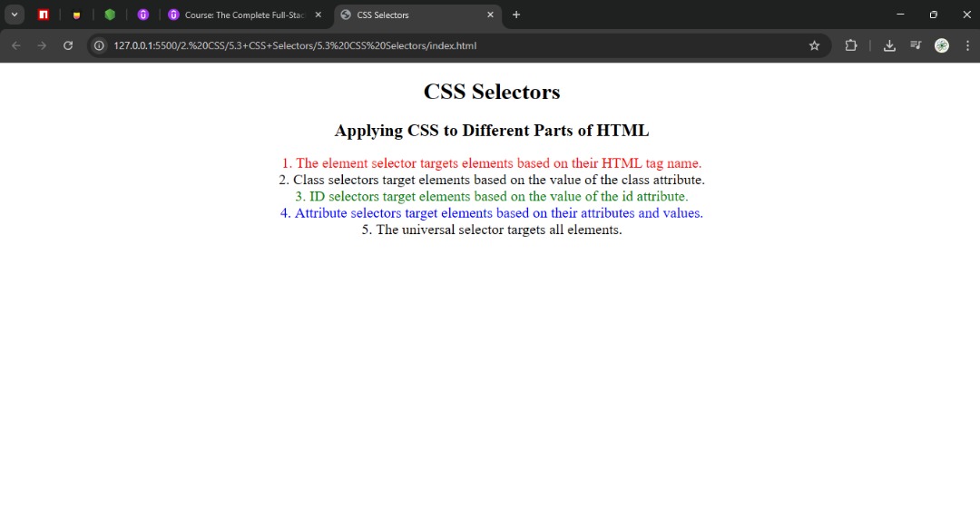Bookmark this page with the star
Viewport: 980px width, 520px height.
pos(814,45)
